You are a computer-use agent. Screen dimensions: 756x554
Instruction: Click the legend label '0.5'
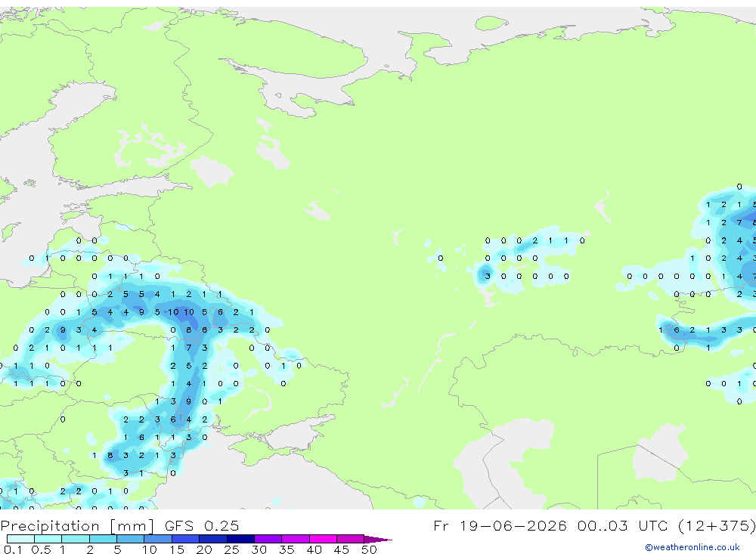pyautogui.click(x=41, y=549)
